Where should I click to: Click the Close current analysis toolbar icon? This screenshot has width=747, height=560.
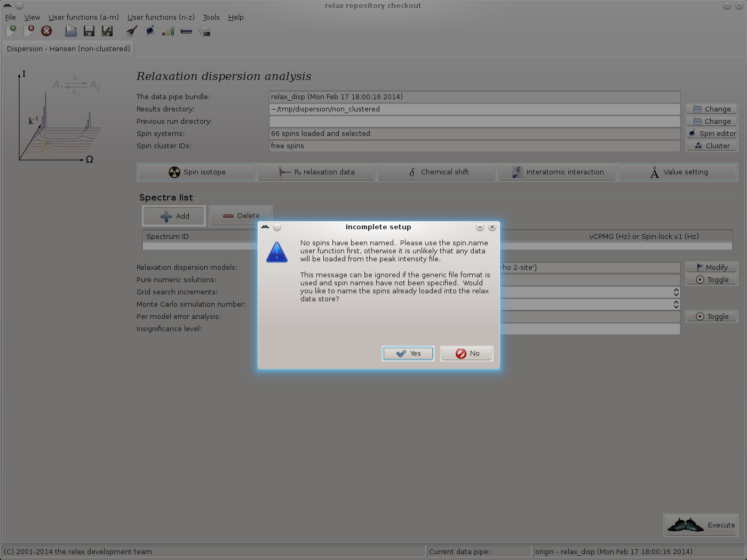click(x=29, y=31)
